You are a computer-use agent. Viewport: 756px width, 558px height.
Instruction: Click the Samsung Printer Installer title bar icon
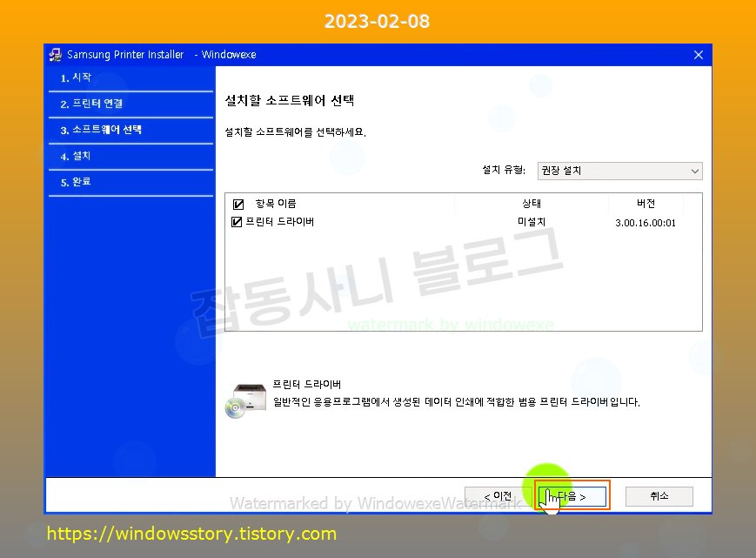56,55
